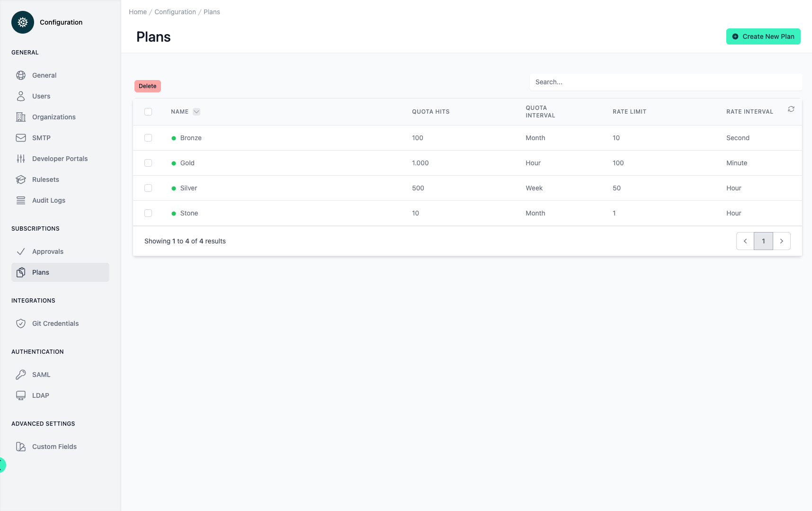Click the Users sidebar icon

coord(21,96)
